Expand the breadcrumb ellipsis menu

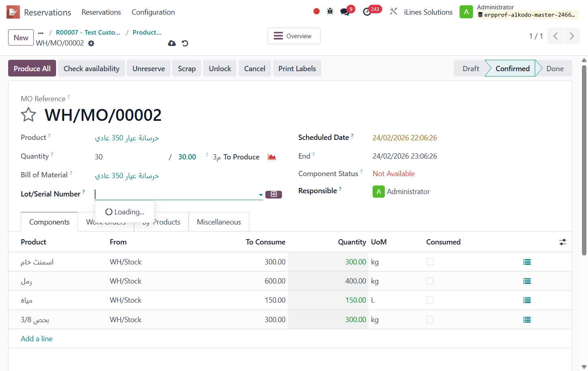pos(41,33)
